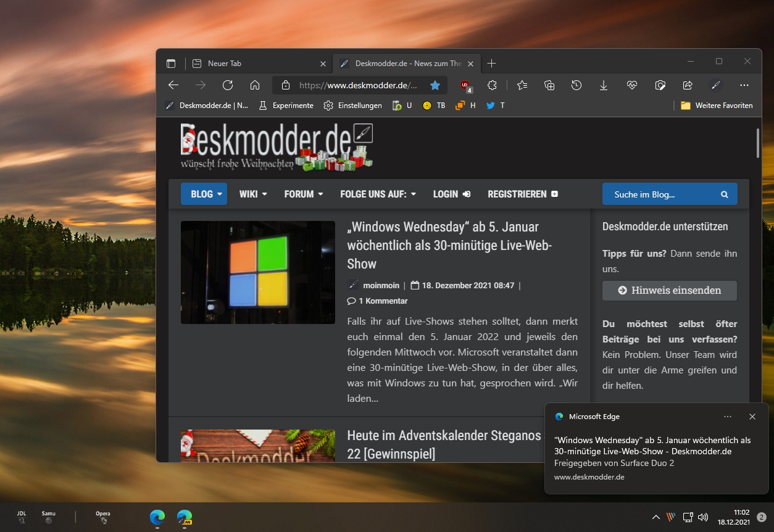Dismiss the Microsoft Edge notification

pos(752,417)
